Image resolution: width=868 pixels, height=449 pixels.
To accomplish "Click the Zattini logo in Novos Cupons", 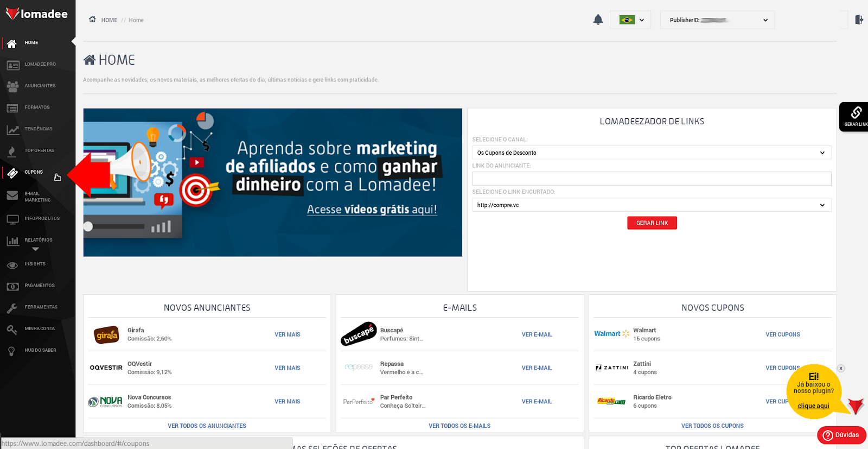I will click(x=611, y=368).
